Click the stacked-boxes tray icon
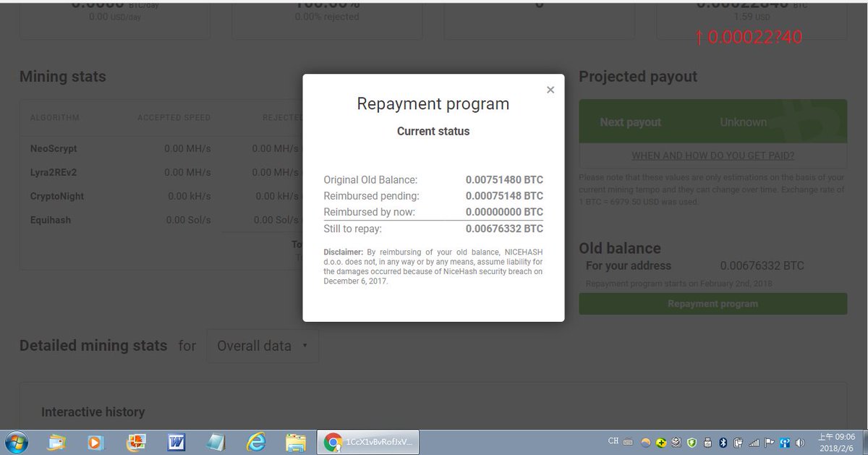This screenshot has height=455, width=868. (x=676, y=443)
